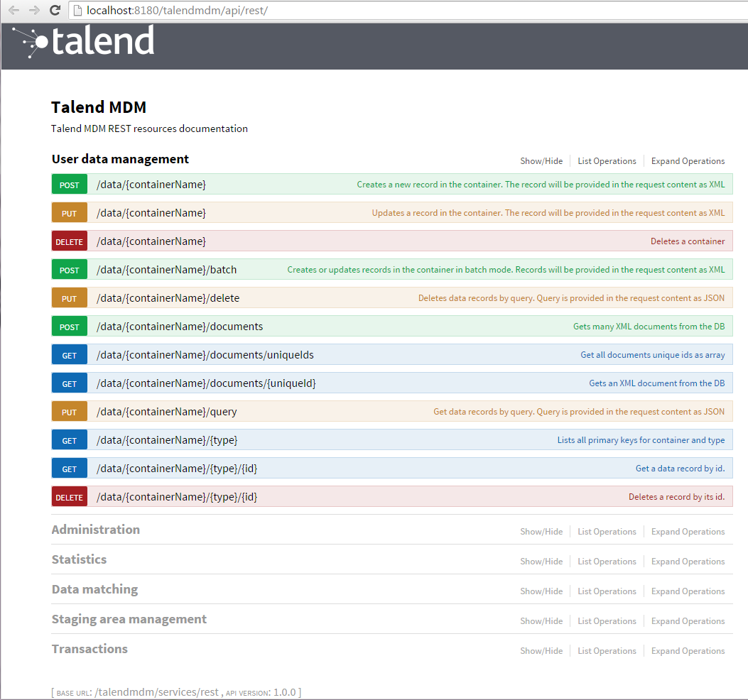Click 'Get all documents unique ids as array'
Screen dimensions: 748x700
[653, 355]
